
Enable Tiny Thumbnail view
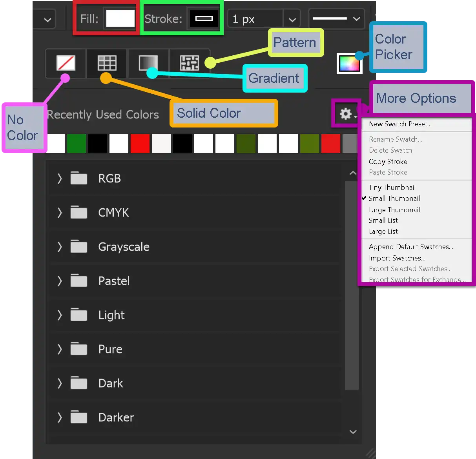(x=391, y=188)
